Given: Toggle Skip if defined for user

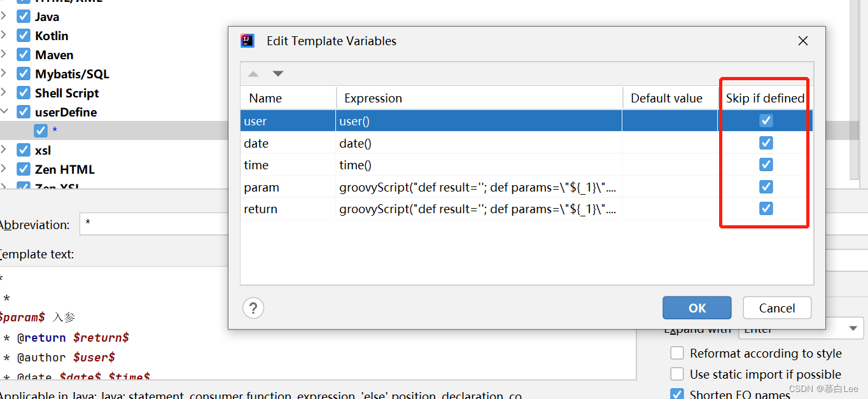Looking at the screenshot, I should tap(766, 121).
